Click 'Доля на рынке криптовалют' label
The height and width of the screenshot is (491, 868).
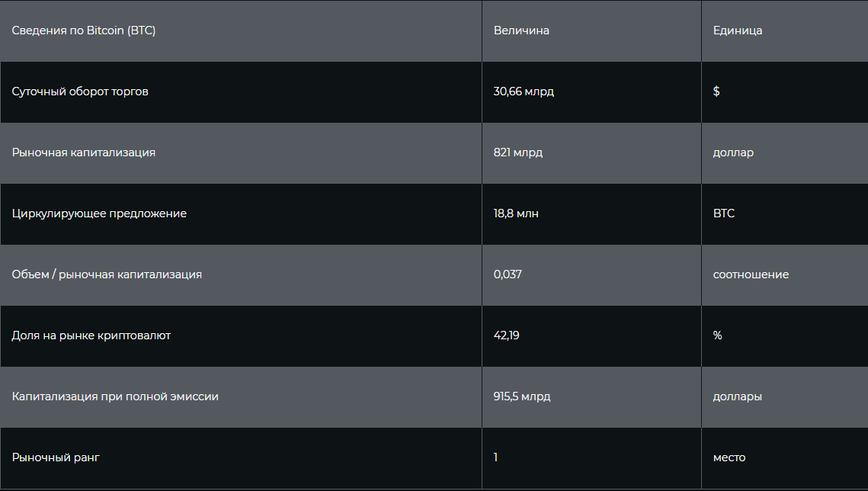[91, 335]
